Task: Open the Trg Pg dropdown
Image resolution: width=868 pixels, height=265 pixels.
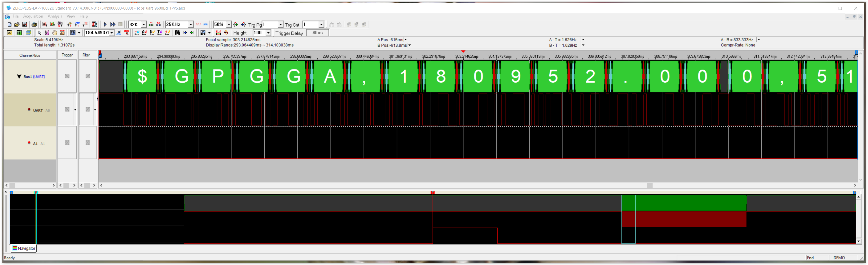Action: (280, 24)
